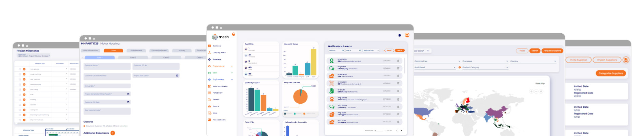Click the Request Suppliers button

point(552,51)
